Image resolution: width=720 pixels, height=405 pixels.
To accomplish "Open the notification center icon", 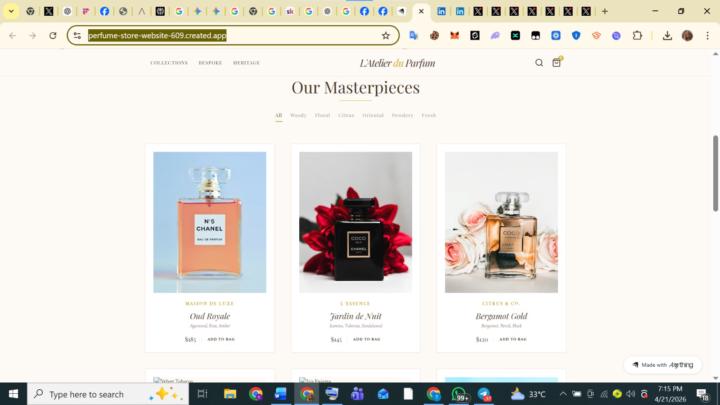I will 703,394.
